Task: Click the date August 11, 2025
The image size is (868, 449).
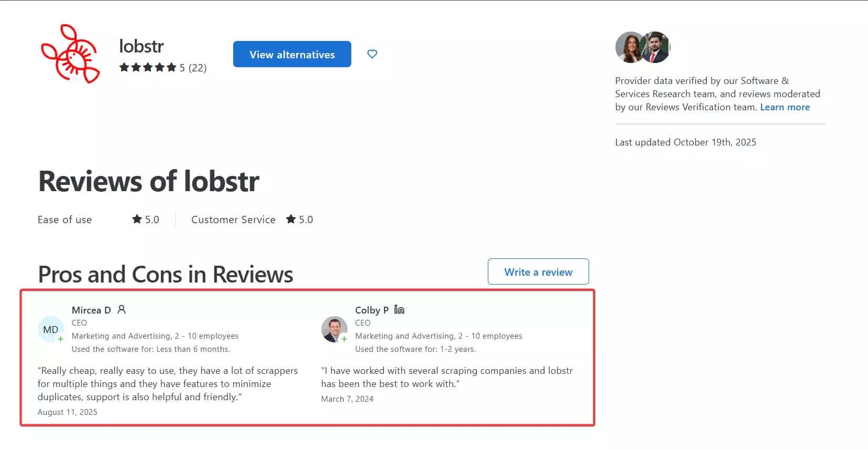Action: click(67, 412)
